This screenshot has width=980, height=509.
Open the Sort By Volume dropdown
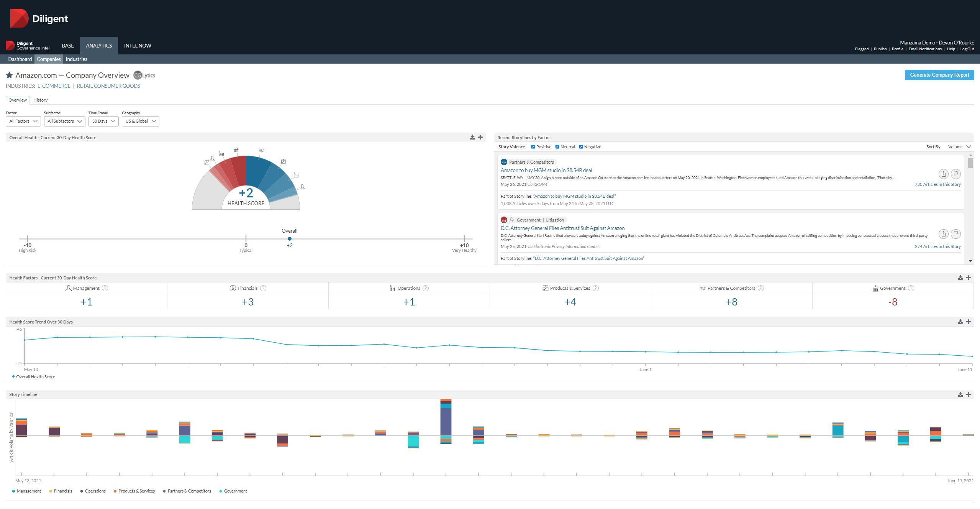[959, 147]
